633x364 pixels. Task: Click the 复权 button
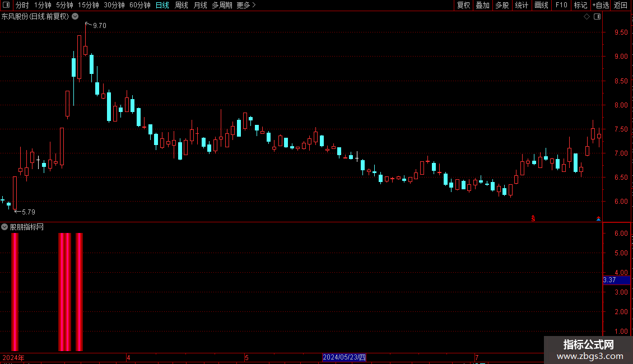coord(463,5)
